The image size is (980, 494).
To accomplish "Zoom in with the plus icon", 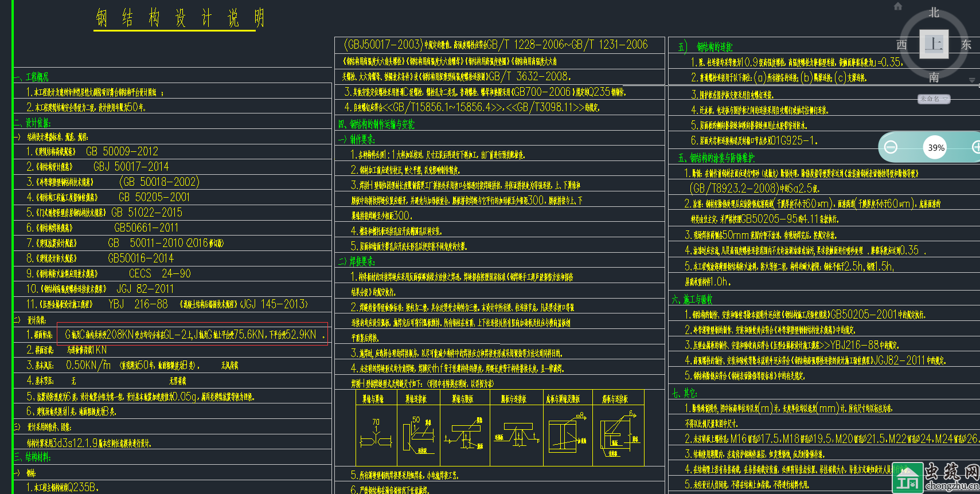I will pos(975,147).
